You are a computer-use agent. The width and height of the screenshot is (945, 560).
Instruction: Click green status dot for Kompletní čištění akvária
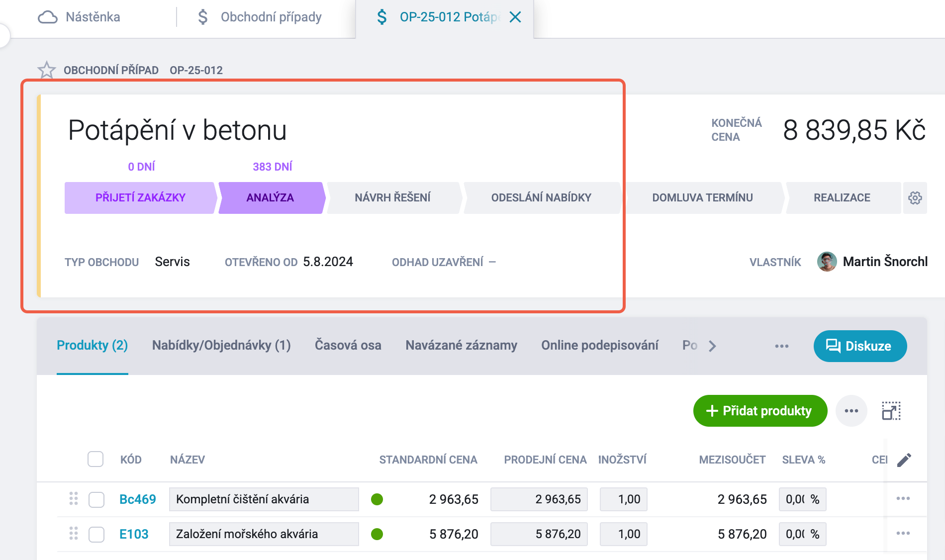[377, 499]
